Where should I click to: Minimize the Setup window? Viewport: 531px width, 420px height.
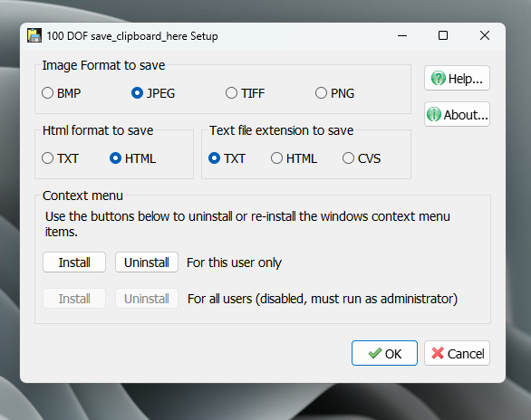click(x=402, y=35)
